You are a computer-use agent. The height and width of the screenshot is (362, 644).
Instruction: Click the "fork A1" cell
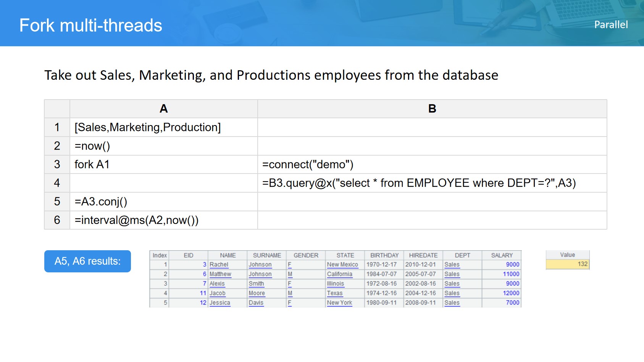92,164
